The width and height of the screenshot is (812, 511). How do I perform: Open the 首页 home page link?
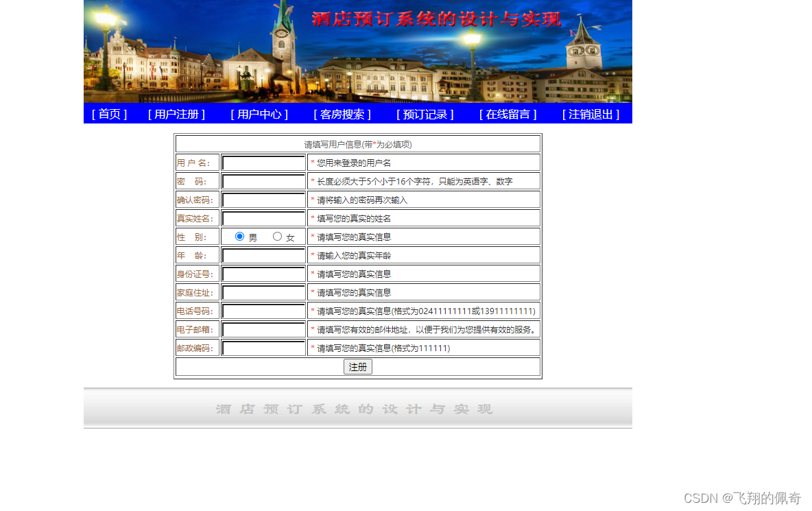click(x=109, y=114)
